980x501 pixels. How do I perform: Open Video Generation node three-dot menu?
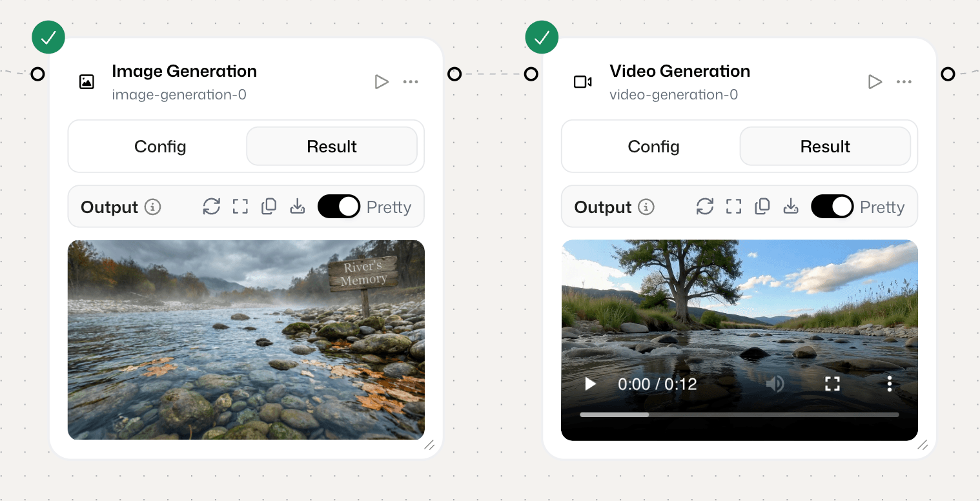(x=904, y=82)
